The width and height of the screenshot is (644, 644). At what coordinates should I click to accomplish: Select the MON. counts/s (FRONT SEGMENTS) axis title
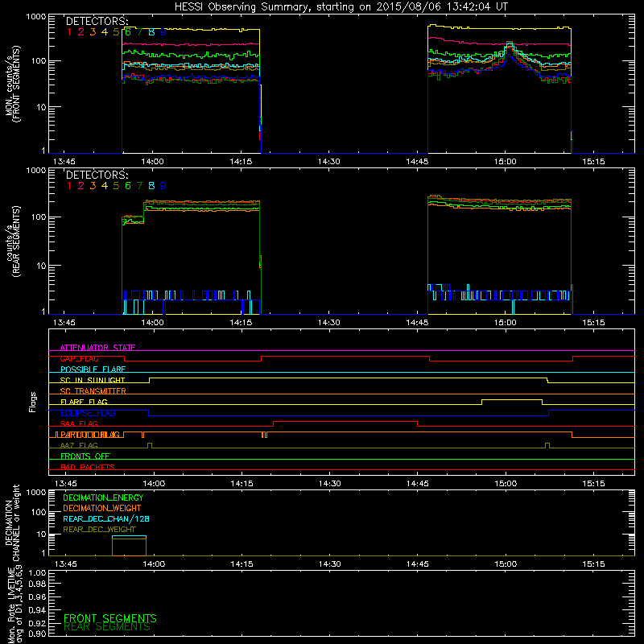(12, 84)
